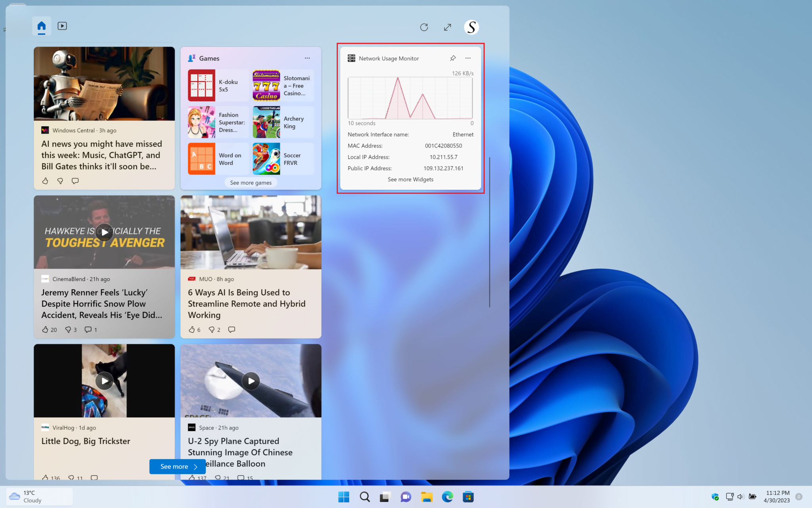
Task: Expand more news stories with See more
Action: (x=177, y=466)
